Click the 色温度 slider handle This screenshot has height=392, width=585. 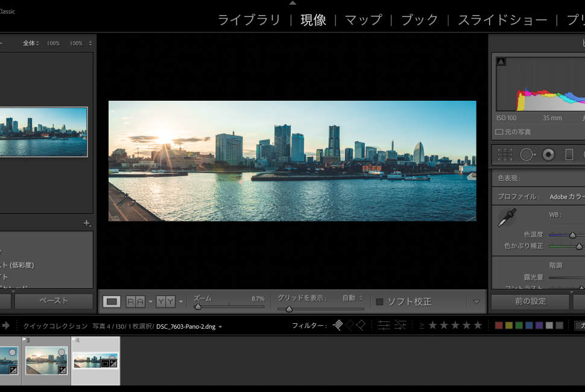tap(573, 235)
